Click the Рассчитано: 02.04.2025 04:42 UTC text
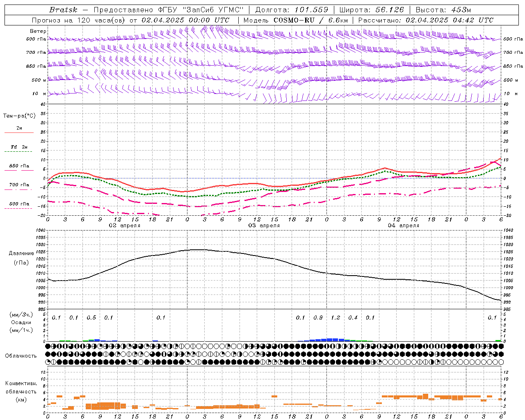The width and height of the screenshot is (525, 420). point(426,20)
